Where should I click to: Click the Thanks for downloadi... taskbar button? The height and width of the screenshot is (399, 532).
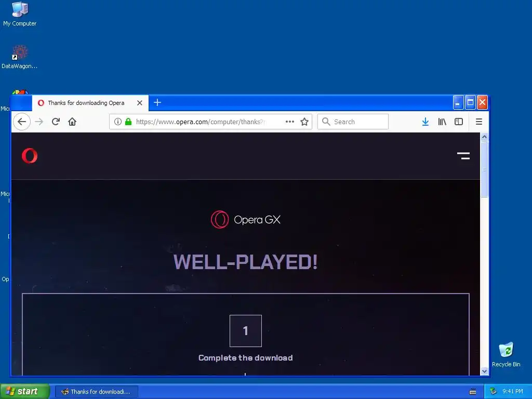point(97,392)
